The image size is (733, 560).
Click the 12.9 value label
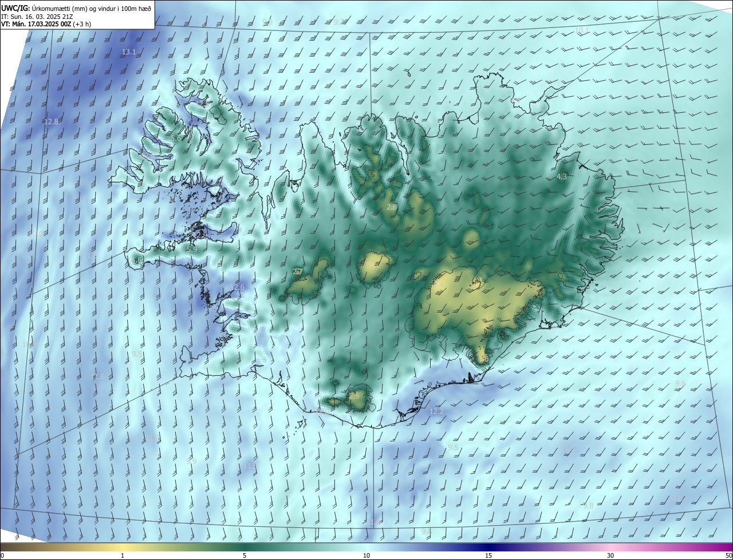pyautogui.click(x=200, y=235)
